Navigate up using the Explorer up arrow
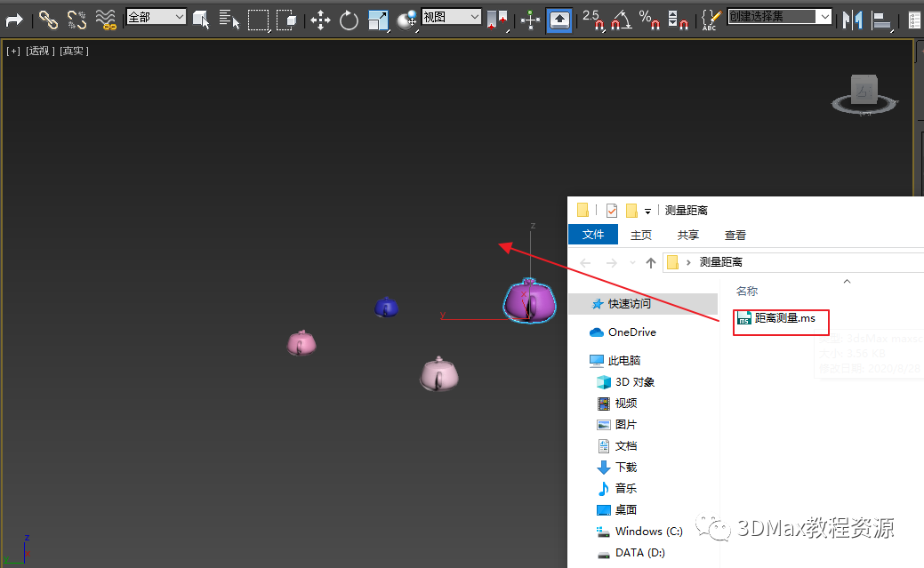 (650, 261)
